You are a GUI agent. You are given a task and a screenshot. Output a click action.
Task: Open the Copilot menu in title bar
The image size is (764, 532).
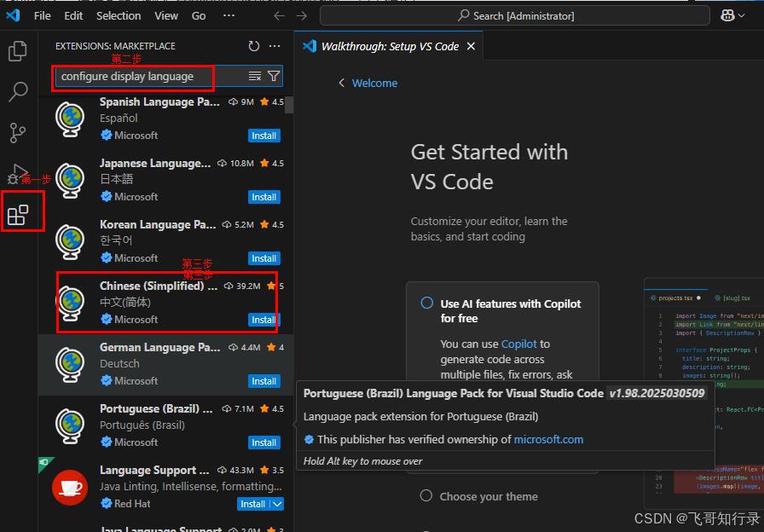pos(732,15)
